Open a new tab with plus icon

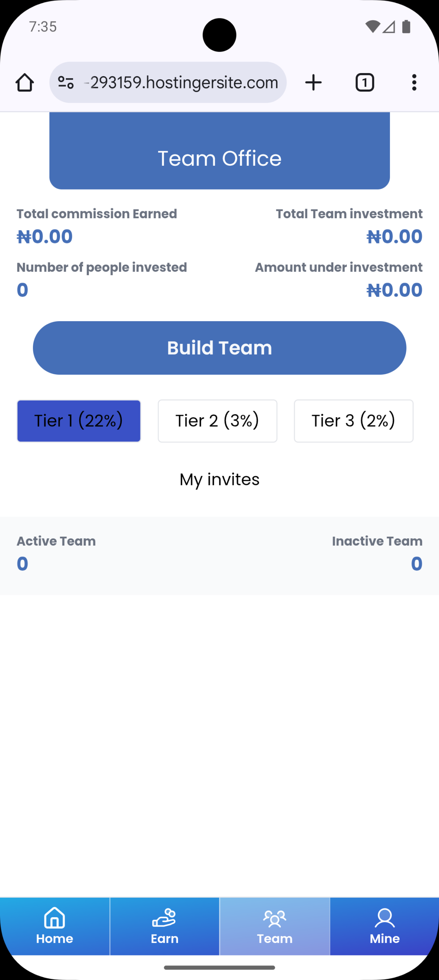pyautogui.click(x=313, y=82)
